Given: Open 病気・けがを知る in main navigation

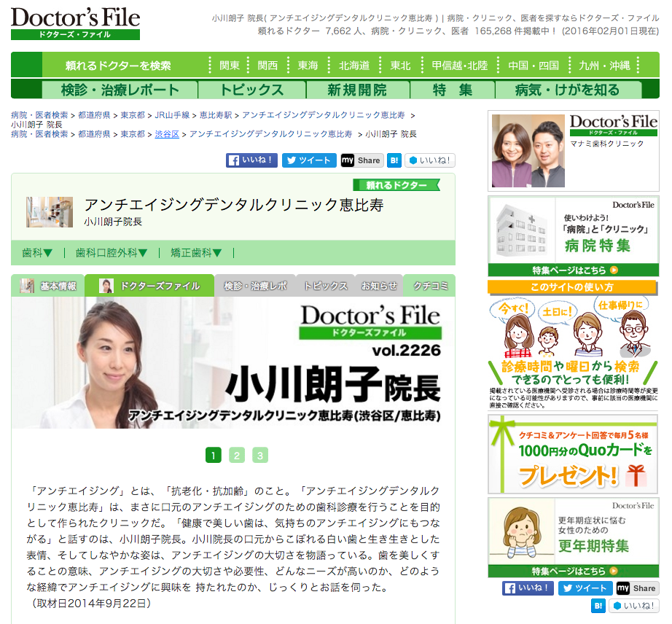Looking at the screenshot, I should tap(568, 90).
